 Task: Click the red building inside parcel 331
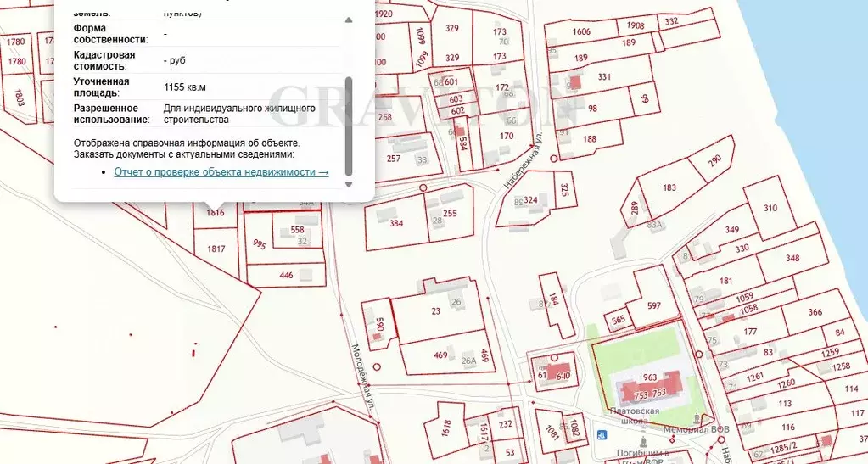pyautogui.click(x=576, y=82)
